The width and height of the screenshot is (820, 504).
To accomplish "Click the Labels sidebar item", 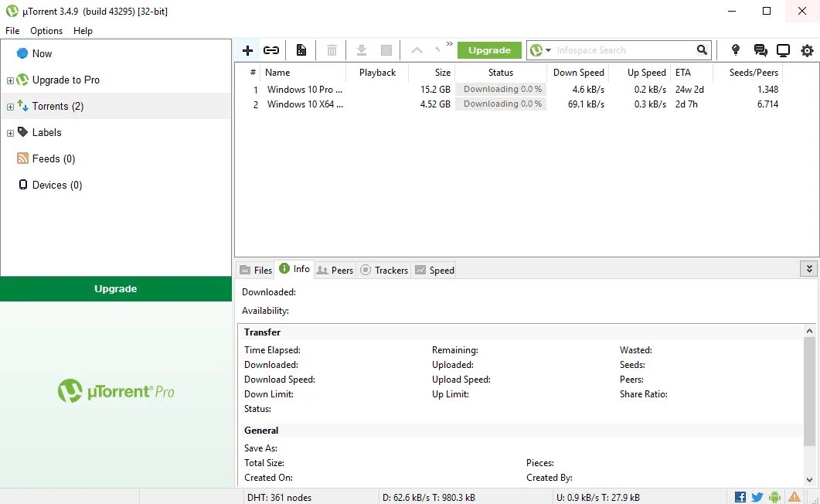I will pos(46,132).
